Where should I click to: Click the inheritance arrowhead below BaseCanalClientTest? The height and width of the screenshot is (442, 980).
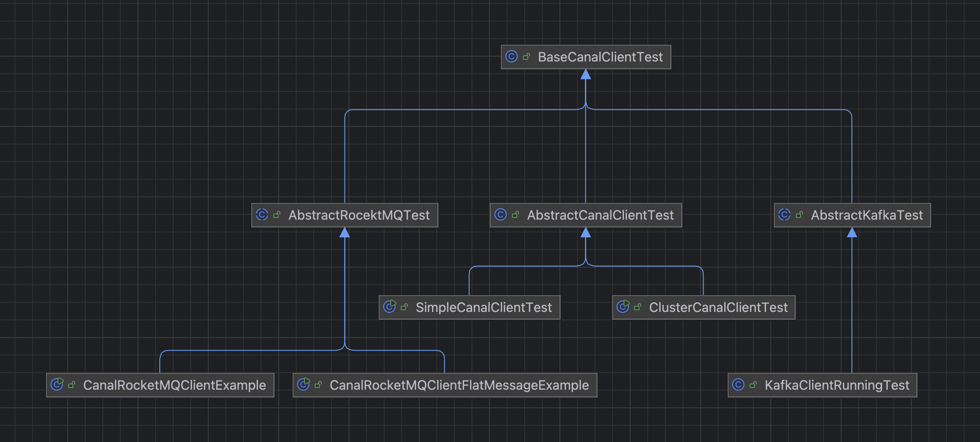coord(585,75)
